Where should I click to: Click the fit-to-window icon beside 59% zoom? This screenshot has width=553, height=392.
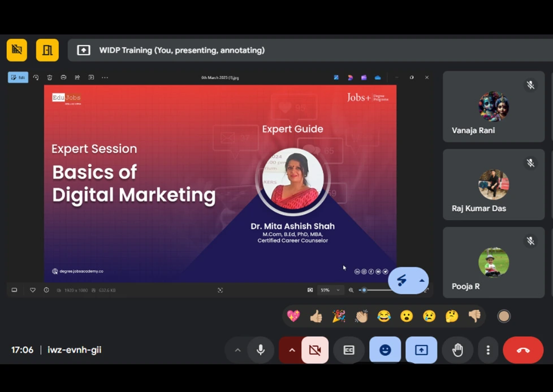click(310, 290)
